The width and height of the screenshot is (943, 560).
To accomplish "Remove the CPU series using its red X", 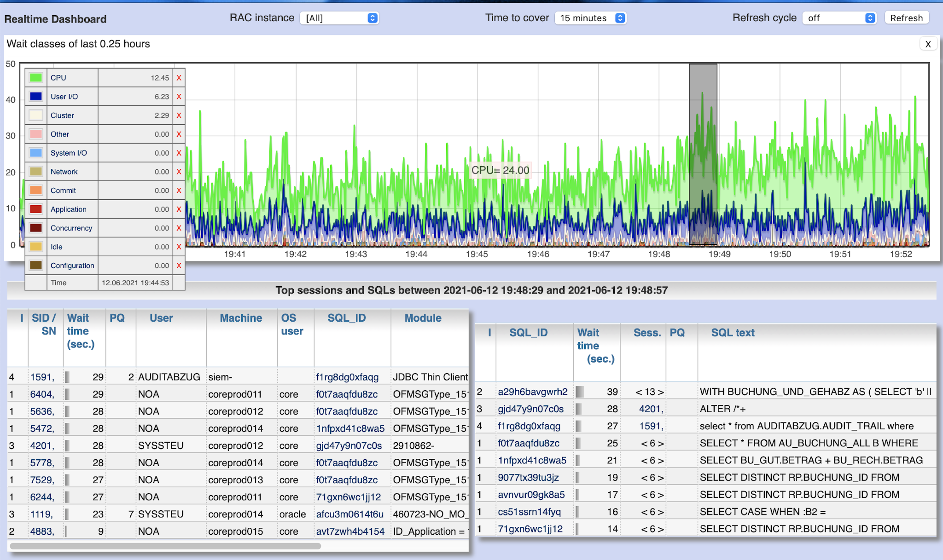I will [x=179, y=78].
